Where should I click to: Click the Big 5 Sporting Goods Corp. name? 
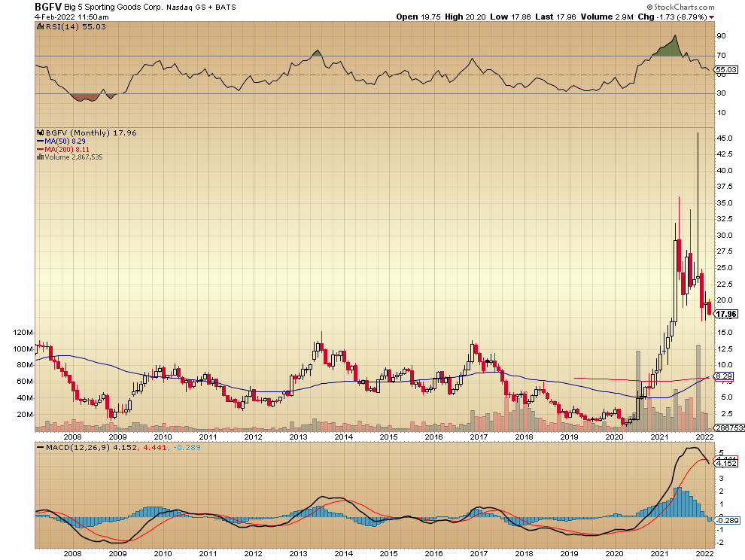(x=114, y=7)
